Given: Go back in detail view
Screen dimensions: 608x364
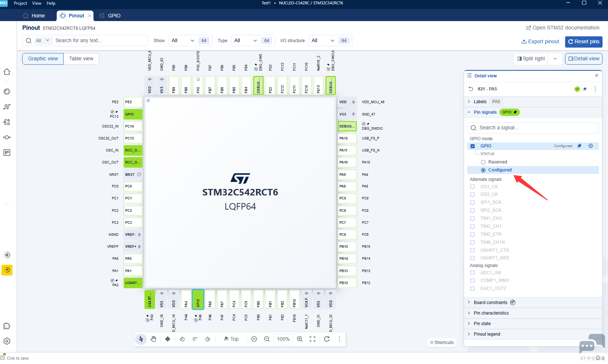Looking at the screenshot, I should 471,89.
